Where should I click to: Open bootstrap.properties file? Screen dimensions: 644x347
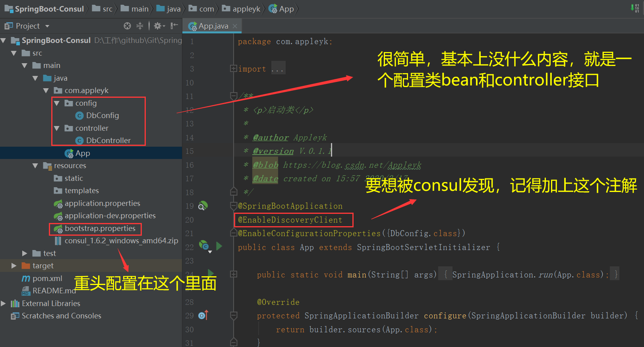100,229
